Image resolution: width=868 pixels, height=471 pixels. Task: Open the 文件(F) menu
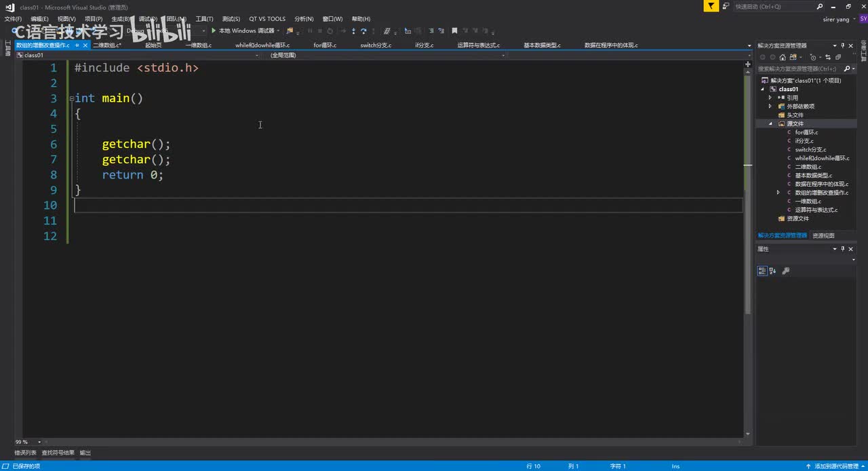pyautogui.click(x=13, y=19)
